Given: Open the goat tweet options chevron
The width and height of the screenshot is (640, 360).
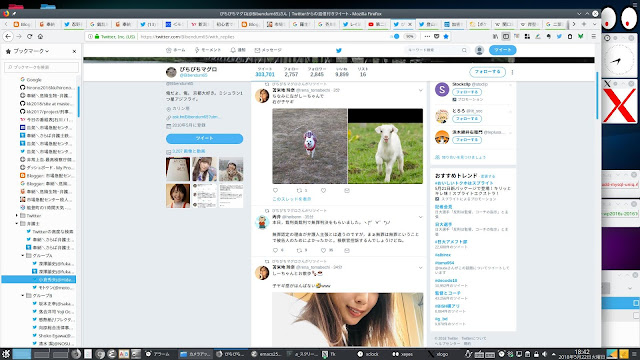Looking at the screenshot, I should pyautogui.click(x=420, y=90).
